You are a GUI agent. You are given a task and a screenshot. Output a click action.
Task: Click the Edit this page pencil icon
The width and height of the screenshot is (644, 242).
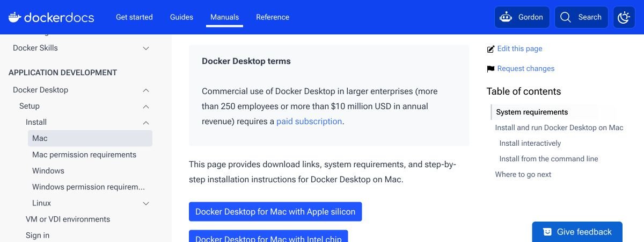[491, 49]
